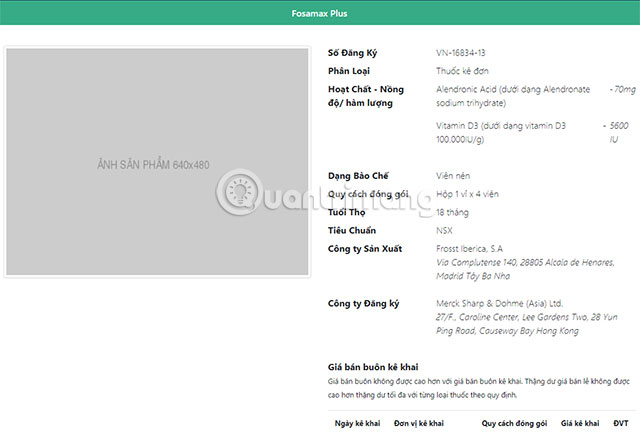Select the Thuốc kê đơn value
Viewport: 640px width, 434px height.
pyautogui.click(x=462, y=71)
